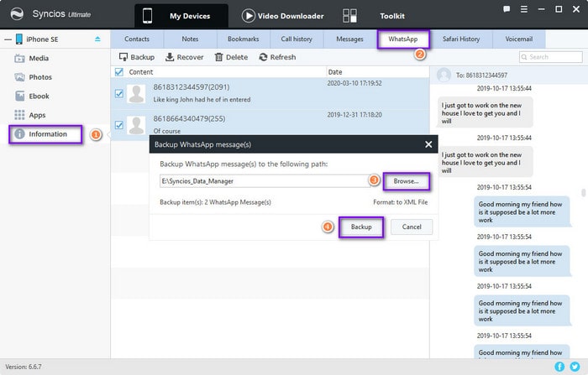Screen dimensions: 588x375
Task: Click the chat panel vertical scrollbar
Action: [584, 193]
